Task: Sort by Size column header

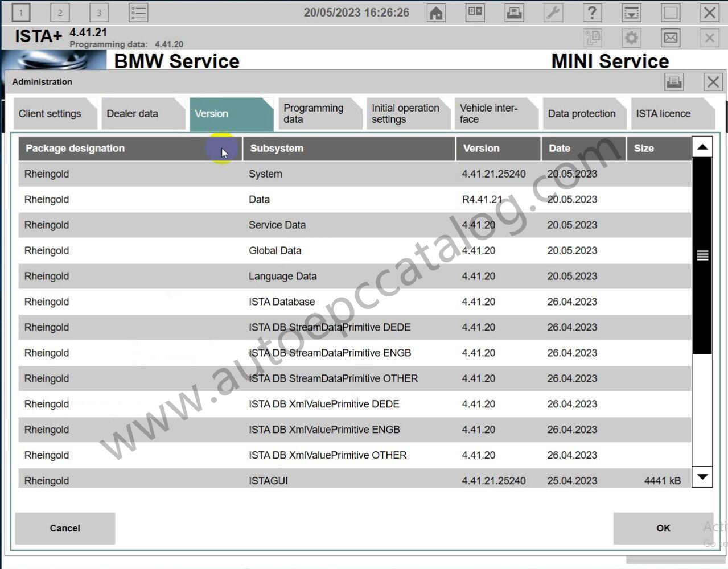Action: point(659,149)
